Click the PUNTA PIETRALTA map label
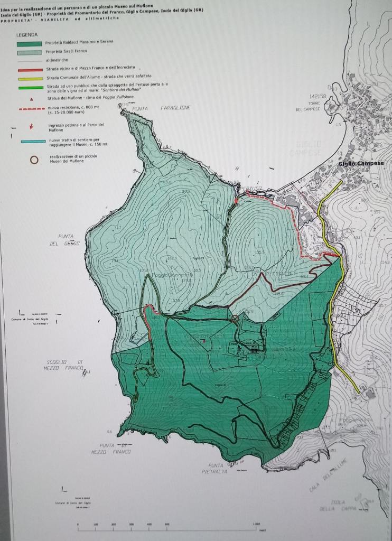 pyautogui.click(x=214, y=468)
